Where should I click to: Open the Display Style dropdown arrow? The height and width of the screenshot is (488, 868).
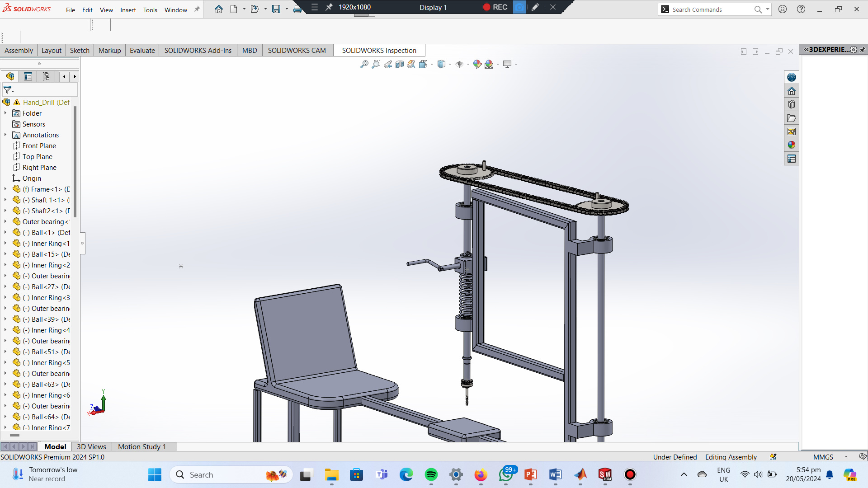pos(450,64)
